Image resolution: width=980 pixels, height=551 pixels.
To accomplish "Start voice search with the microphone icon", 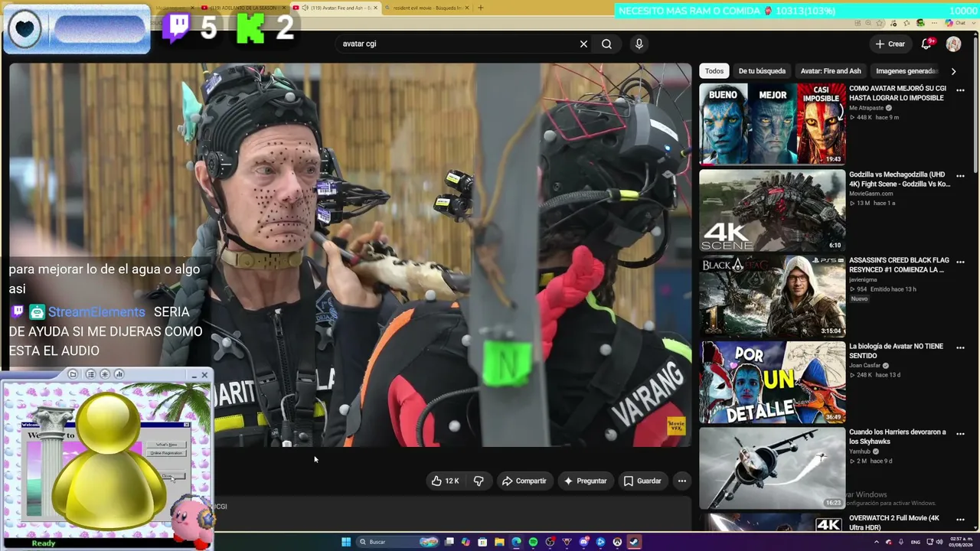I will click(639, 44).
